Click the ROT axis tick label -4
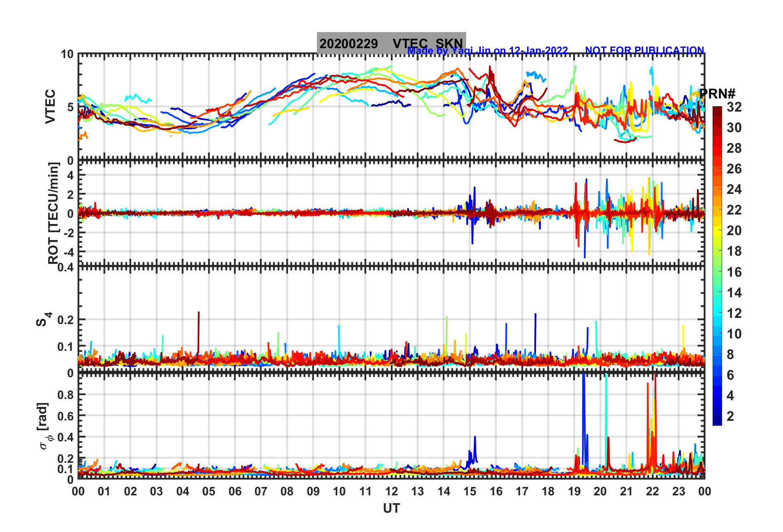The height and width of the screenshot is (532, 783). point(68,252)
